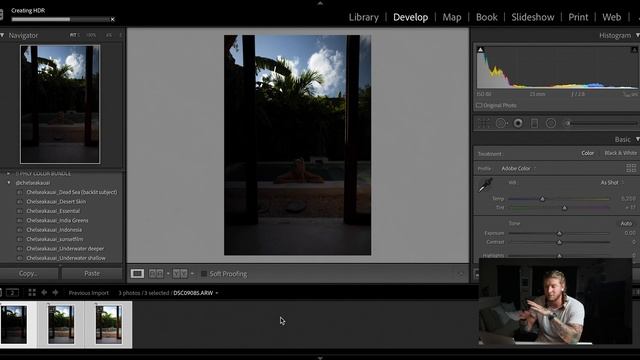Apply the Chelseakauai_Desert Skin preset

pyautogui.click(x=56, y=202)
